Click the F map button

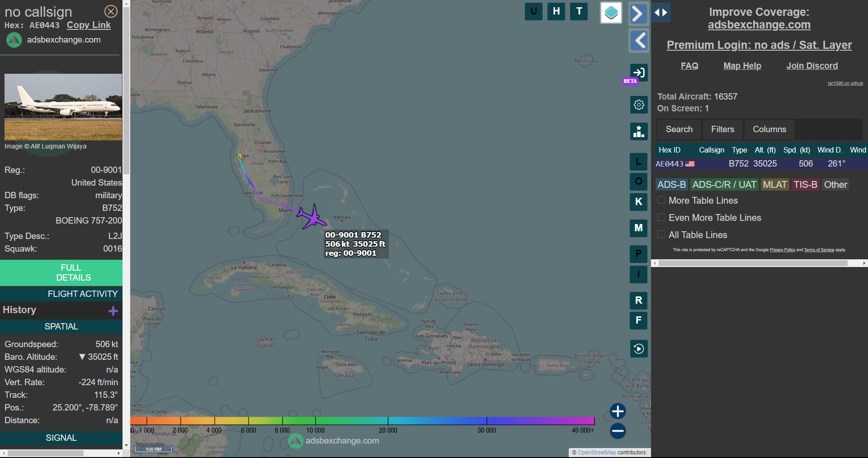pos(639,320)
